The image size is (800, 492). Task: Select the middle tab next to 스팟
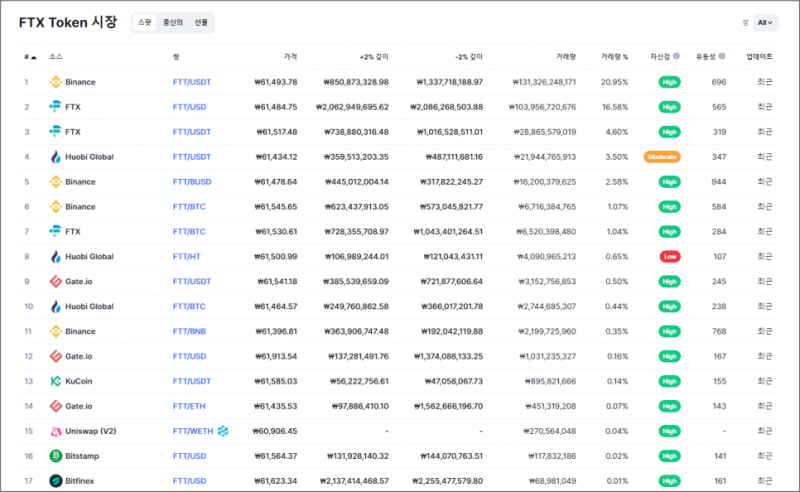(173, 22)
